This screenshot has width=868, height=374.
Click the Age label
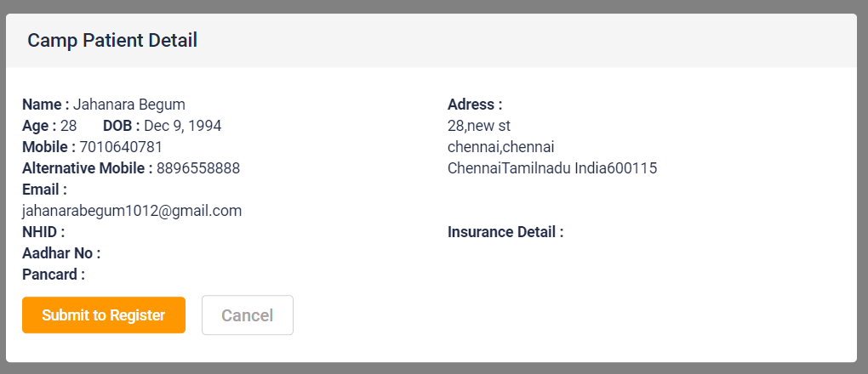pyautogui.click(x=39, y=126)
